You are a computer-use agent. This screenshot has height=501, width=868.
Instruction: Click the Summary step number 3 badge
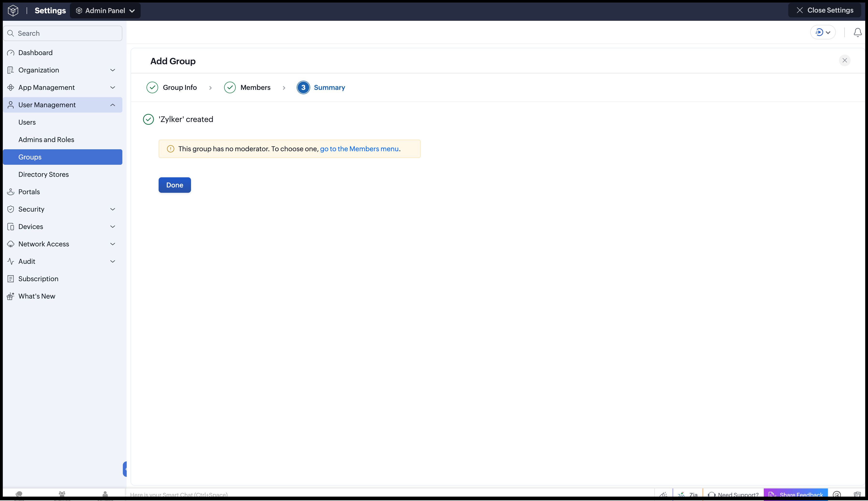303,87
